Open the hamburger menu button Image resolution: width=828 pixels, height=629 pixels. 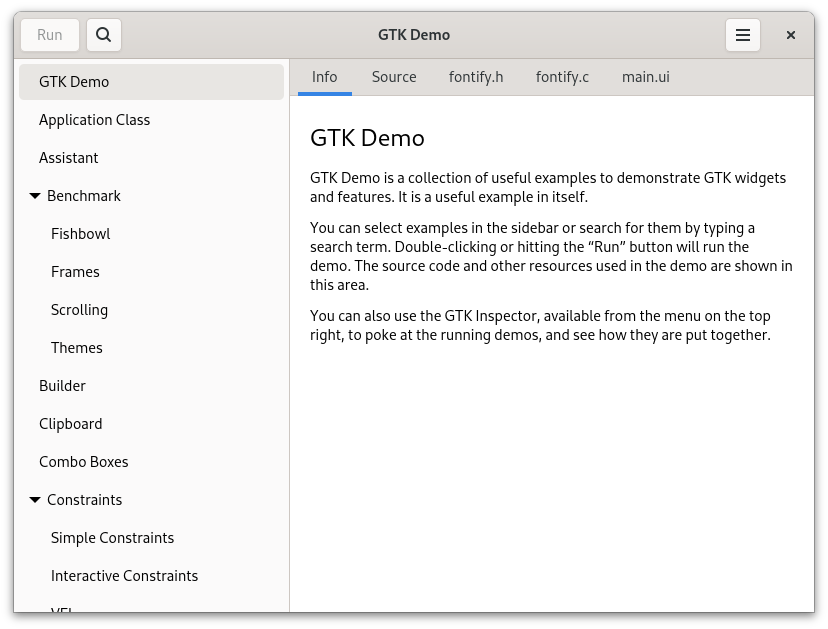(x=742, y=35)
